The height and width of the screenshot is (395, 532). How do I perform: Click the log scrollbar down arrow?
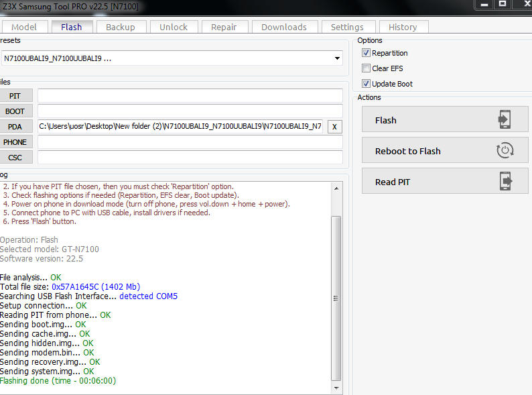(336, 388)
